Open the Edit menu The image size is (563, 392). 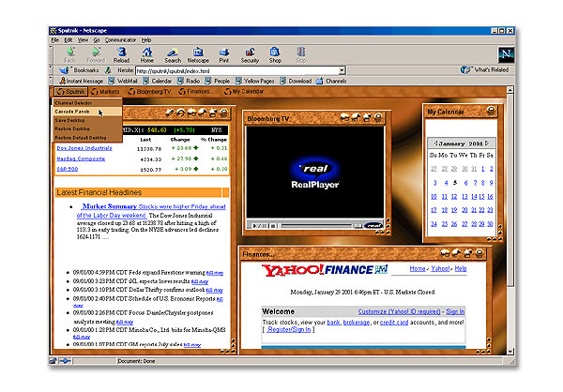(x=68, y=40)
